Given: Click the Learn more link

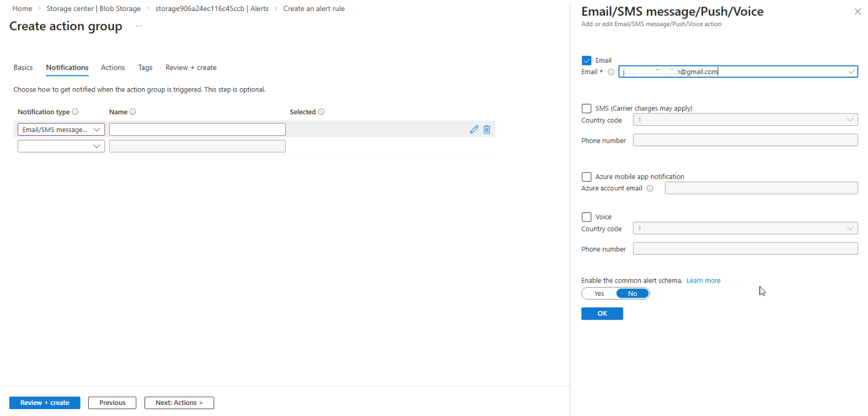Looking at the screenshot, I should (703, 281).
